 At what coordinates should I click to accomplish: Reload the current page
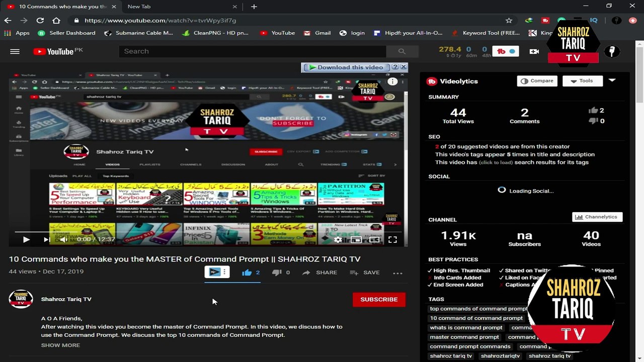click(40, 21)
